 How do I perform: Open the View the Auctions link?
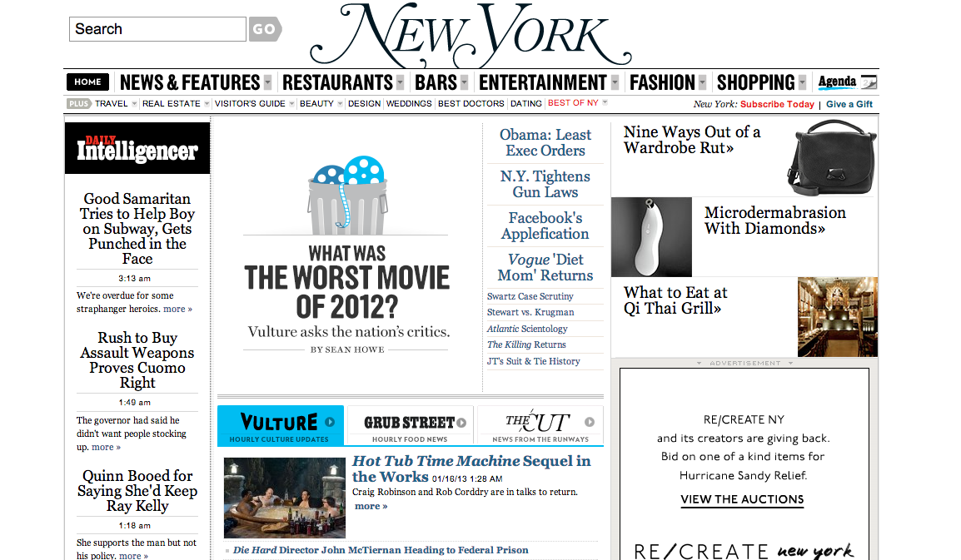(742, 499)
